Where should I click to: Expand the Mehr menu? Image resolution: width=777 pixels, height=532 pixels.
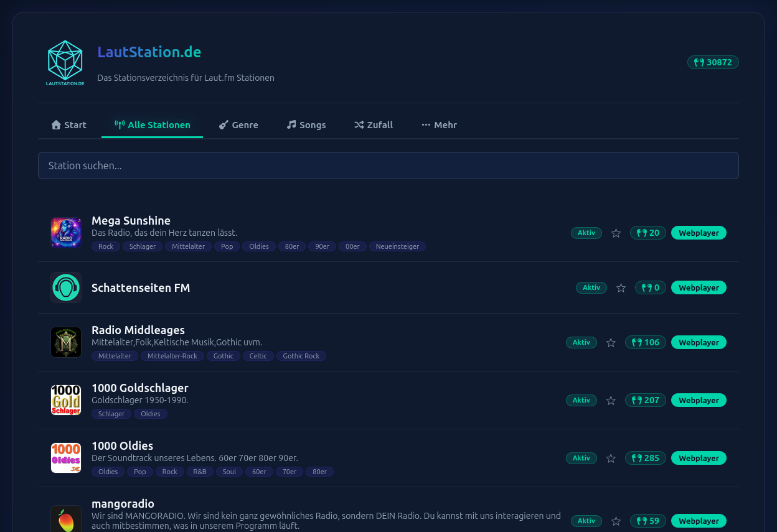click(x=439, y=125)
